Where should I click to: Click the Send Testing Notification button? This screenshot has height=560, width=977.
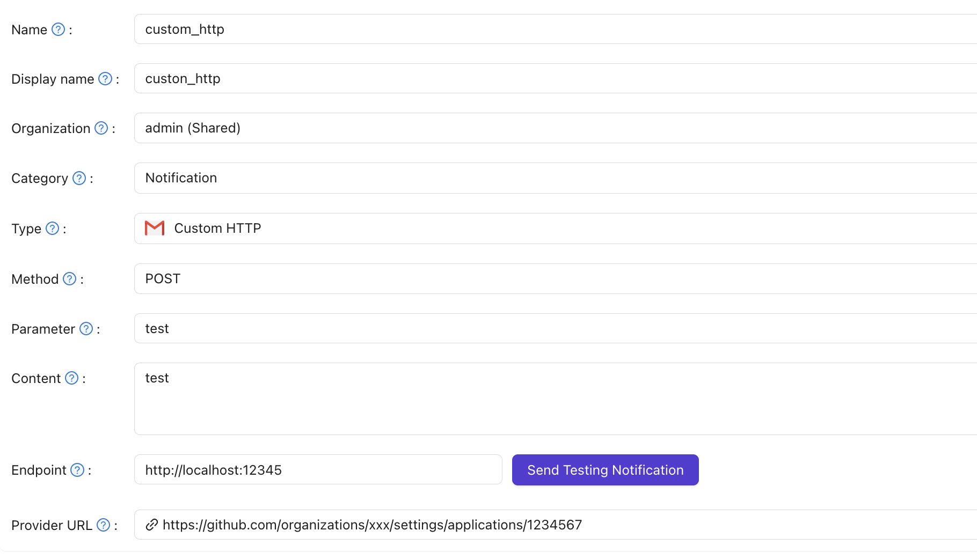pyautogui.click(x=605, y=470)
